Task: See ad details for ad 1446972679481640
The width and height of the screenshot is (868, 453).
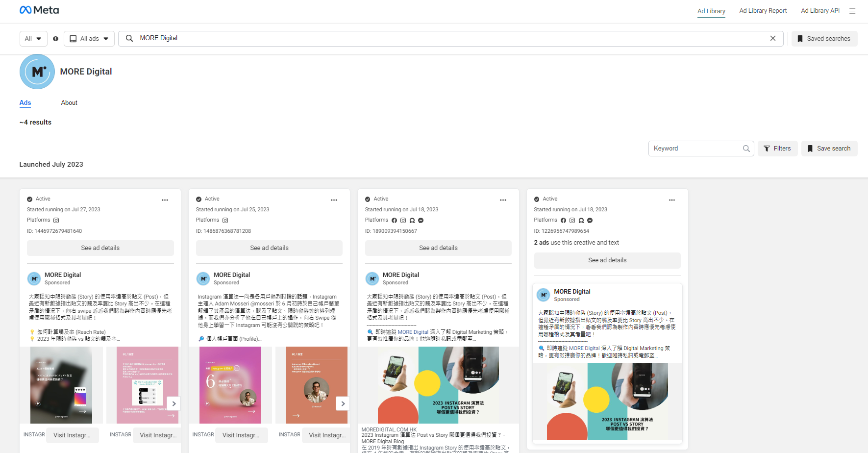Action: (100, 248)
